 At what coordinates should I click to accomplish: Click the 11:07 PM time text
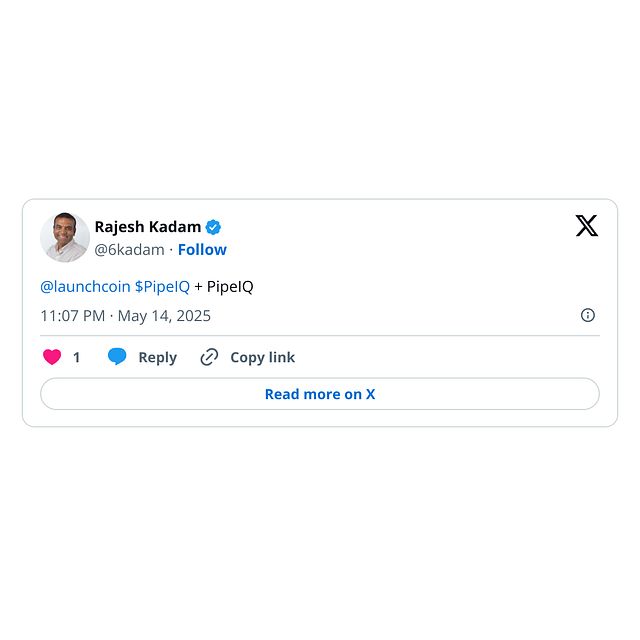(x=73, y=316)
